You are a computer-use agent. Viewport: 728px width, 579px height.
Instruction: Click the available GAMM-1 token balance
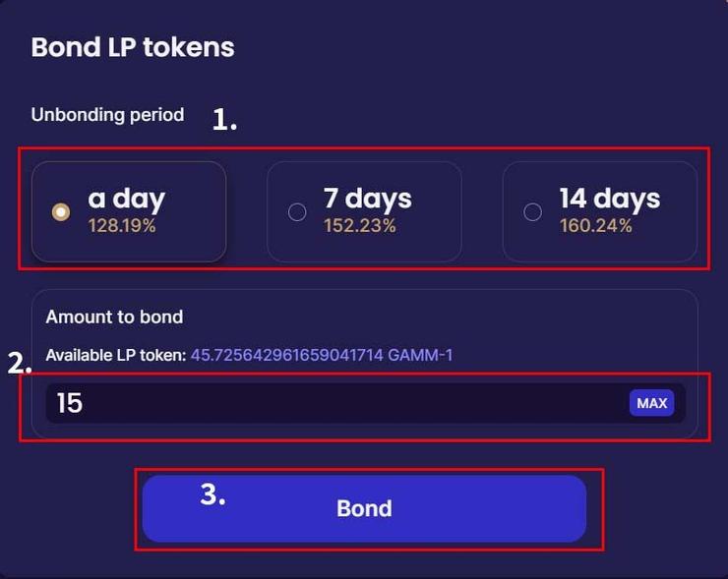[x=322, y=355]
